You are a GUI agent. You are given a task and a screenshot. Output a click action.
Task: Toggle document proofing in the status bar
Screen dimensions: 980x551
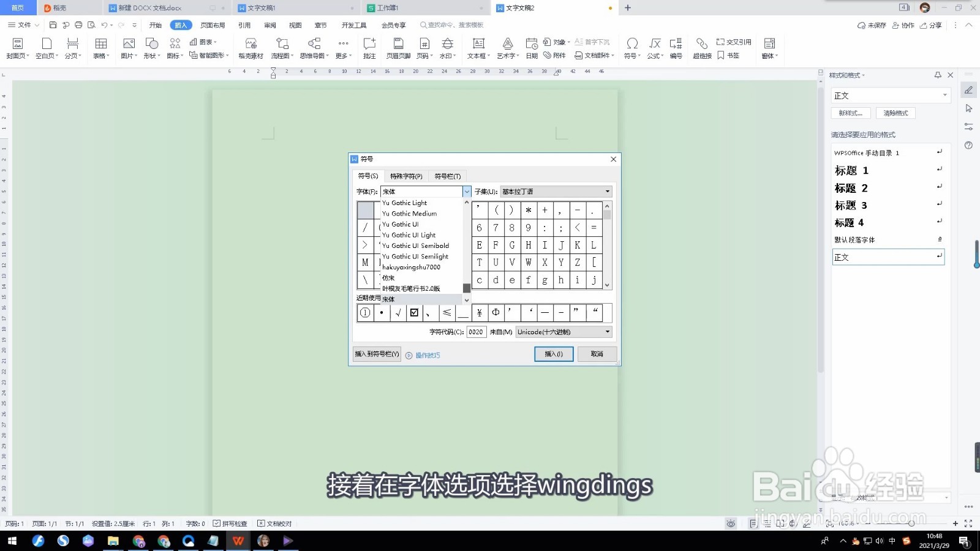tap(274, 523)
